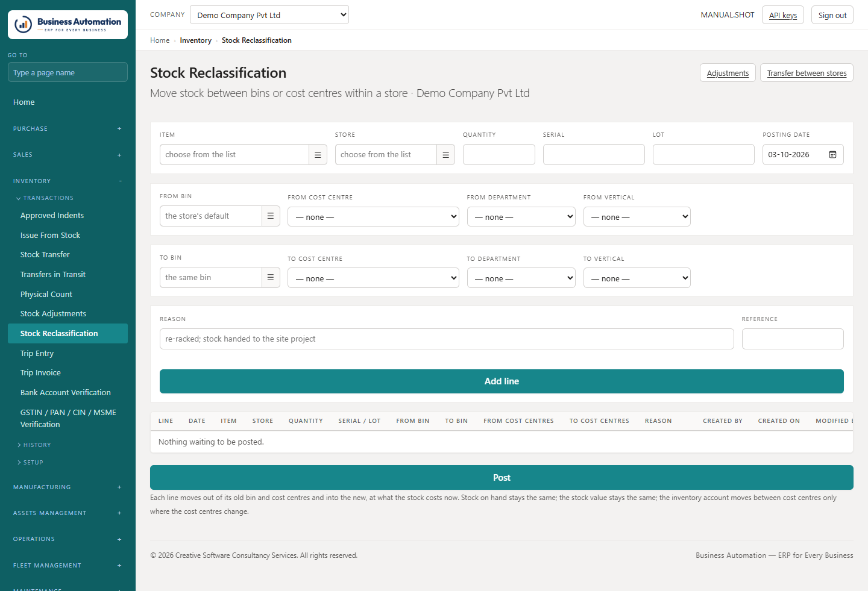Expand the History subsection

[x=34, y=445]
